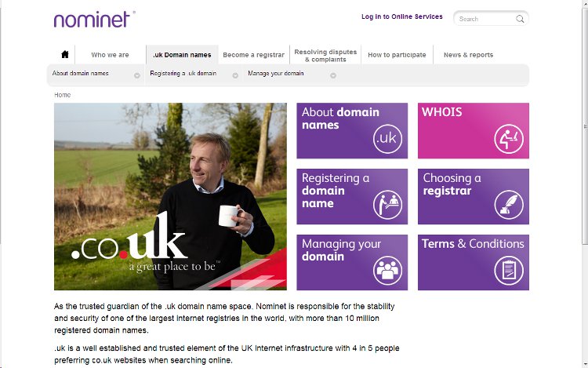This screenshot has width=588, height=368.
Task: Open Resolving disputes & complaints menu
Action: [x=325, y=55]
